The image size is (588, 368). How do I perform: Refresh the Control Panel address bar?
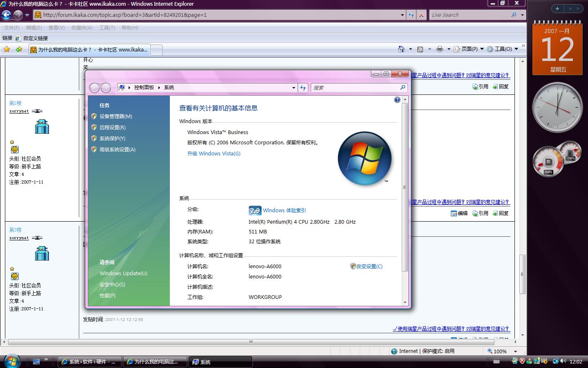[x=303, y=88]
